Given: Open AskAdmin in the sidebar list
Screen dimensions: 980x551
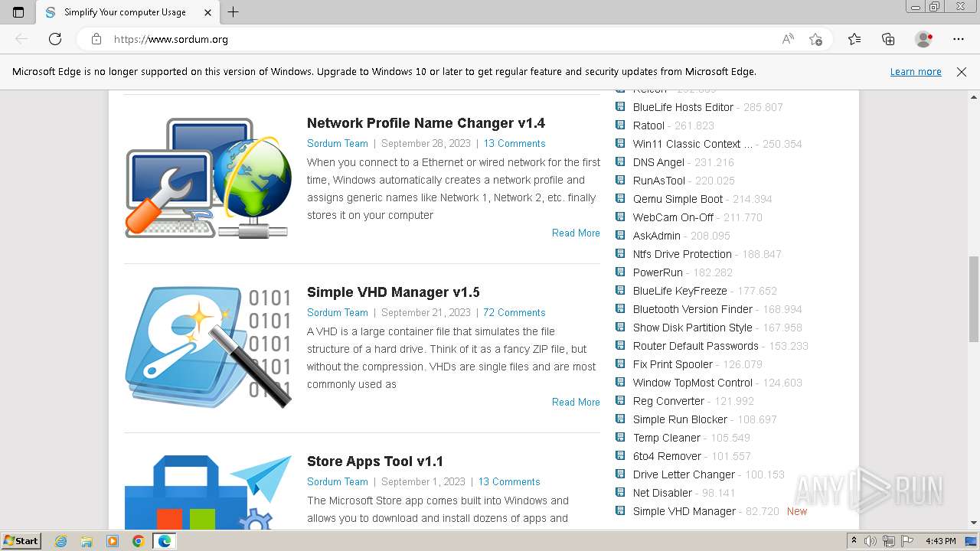Looking at the screenshot, I should [657, 236].
